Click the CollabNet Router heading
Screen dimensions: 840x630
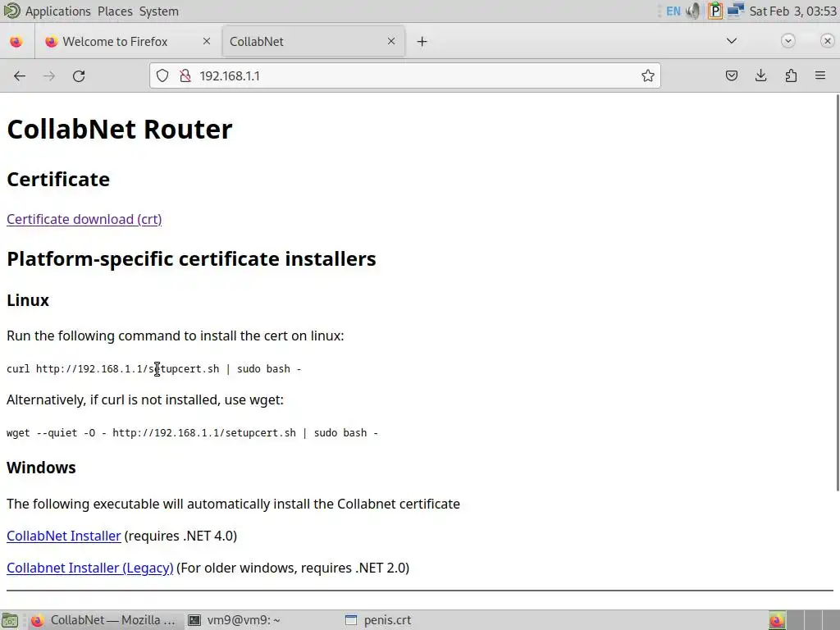(120, 129)
